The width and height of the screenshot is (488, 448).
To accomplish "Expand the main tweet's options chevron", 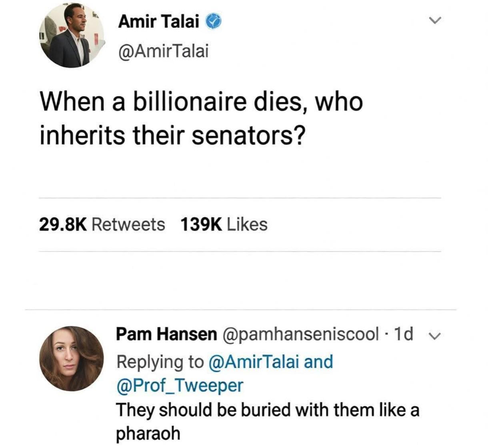I will pos(434,20).
